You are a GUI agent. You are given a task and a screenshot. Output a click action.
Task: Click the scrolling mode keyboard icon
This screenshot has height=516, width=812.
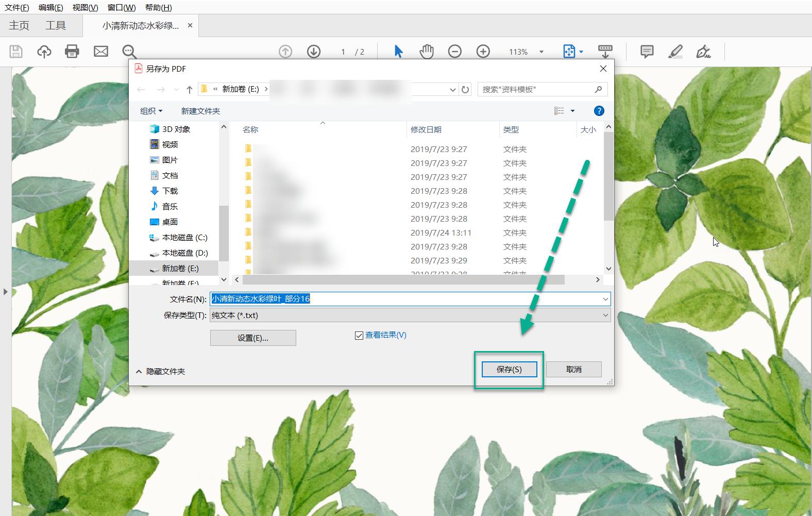point(605,52)
